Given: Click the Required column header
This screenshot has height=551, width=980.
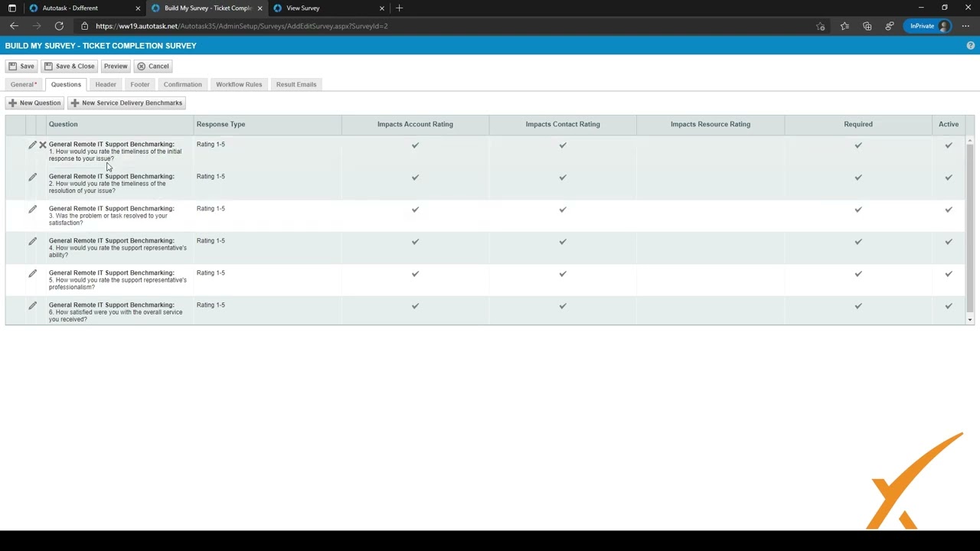Looking at the screenshot, I should (858, 124).
